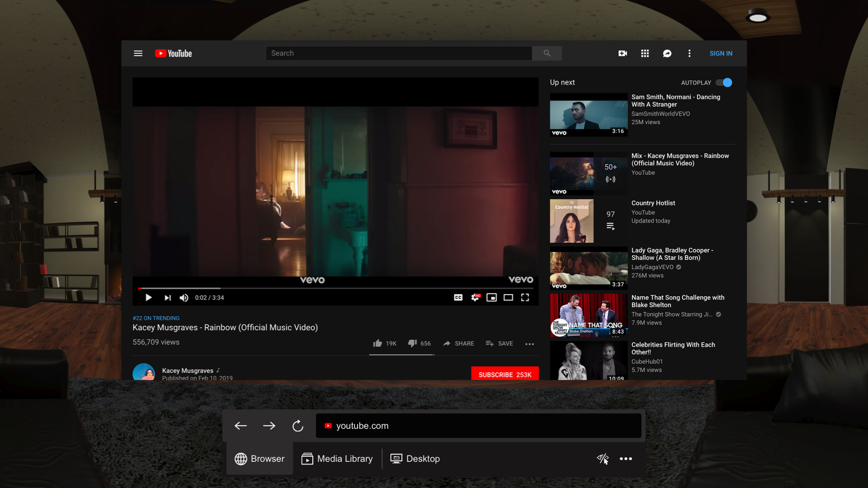Mute the video using the speaker icon
Image resolution: width=868 pixels, height=488 pixels.
click(x=184, y=297)
